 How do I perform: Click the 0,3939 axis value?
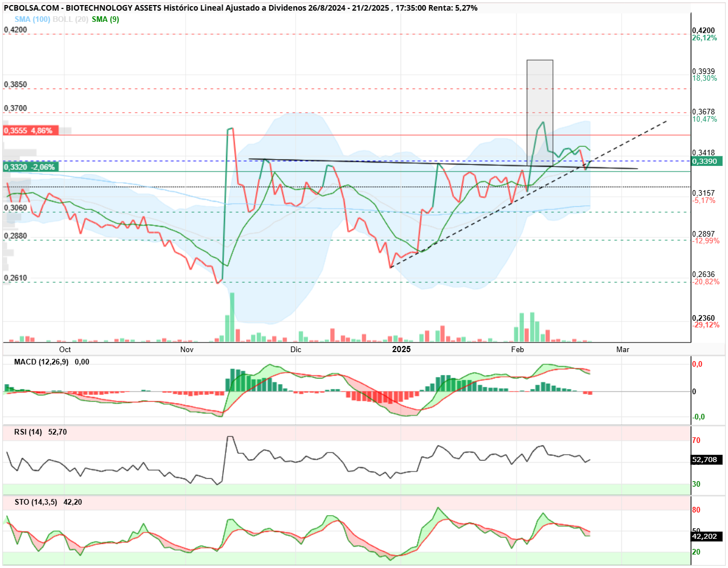pos(703,71)
